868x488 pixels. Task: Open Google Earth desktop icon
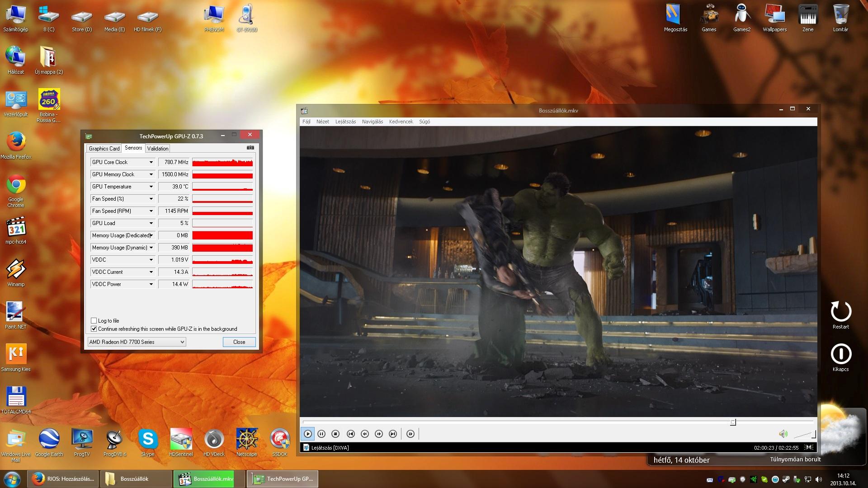pyautogui.click(x=49, y=442)
